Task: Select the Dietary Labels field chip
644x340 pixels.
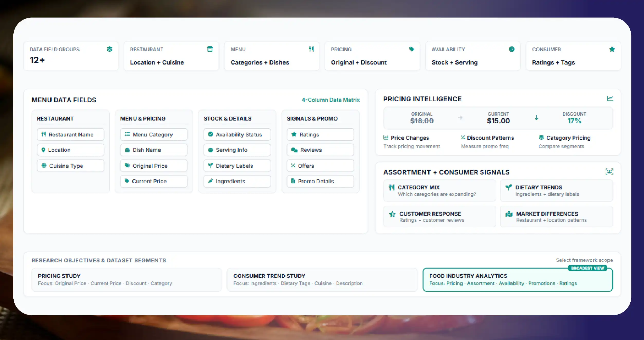Action: 237,166
